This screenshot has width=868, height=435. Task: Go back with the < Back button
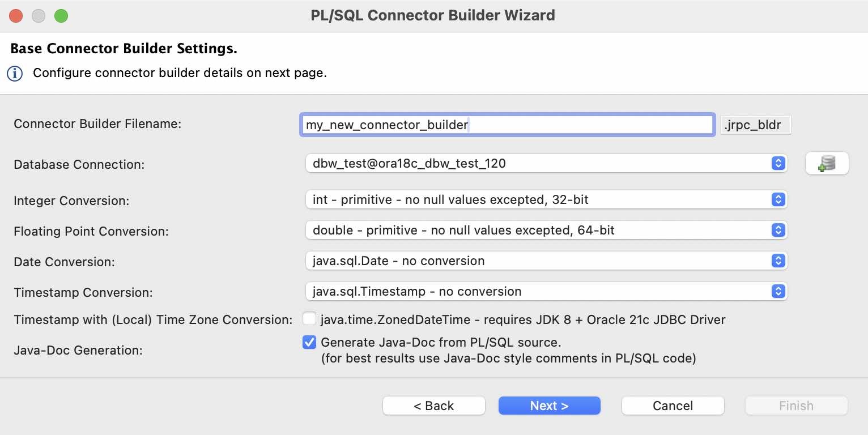pyautogui.click(x=433, y=406)
